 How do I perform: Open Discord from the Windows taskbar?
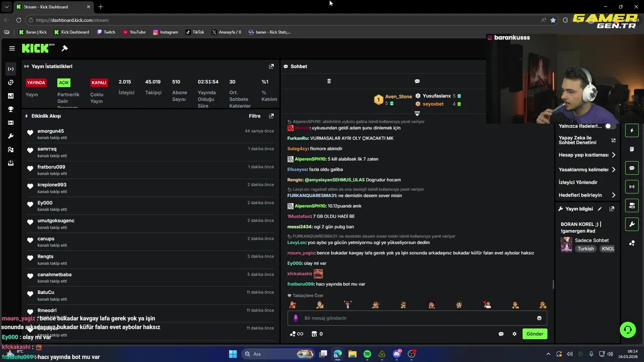(397, 354)
